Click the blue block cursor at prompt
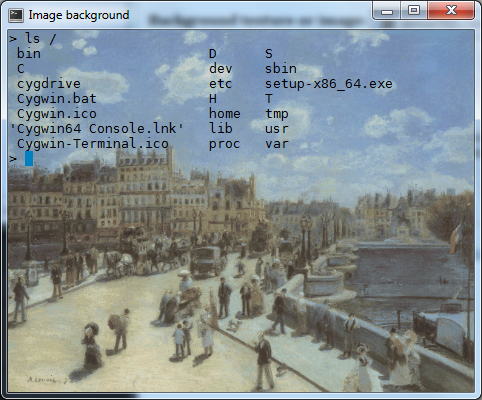Image resolution: width=482 pixels, height=400 pixels. (x=29, y=159)
